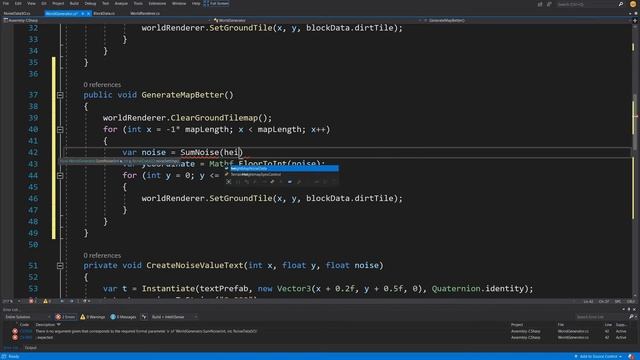The height and width of the screenshot is (360, 640).
Task: Click the warning count indicator below editor
Action: (47, 301)
